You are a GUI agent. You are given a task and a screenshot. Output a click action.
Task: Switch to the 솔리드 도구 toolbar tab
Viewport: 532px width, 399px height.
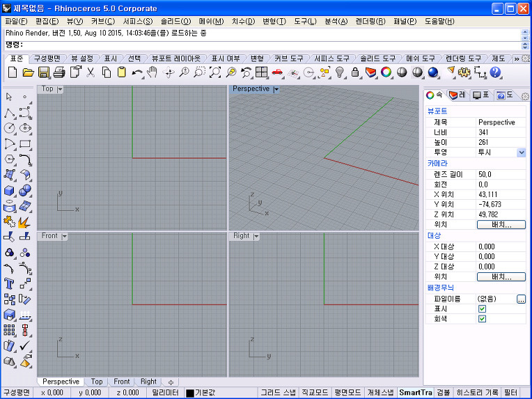click(378, 58)
